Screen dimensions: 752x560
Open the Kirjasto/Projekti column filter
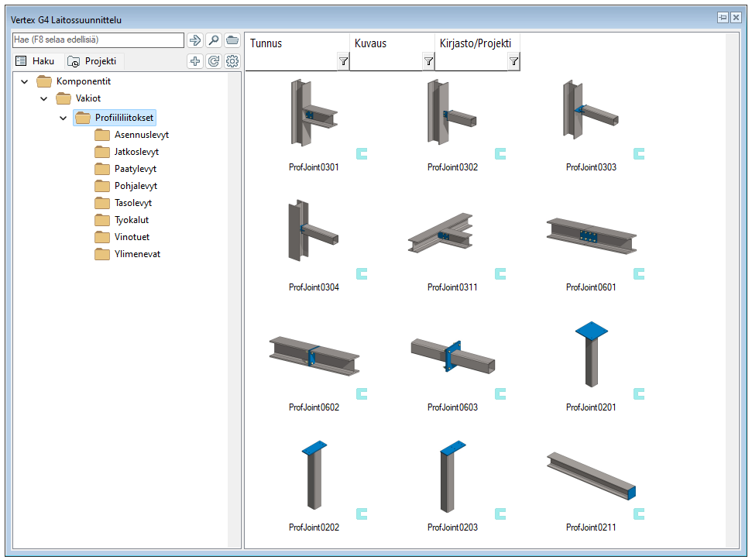(513, 61)
